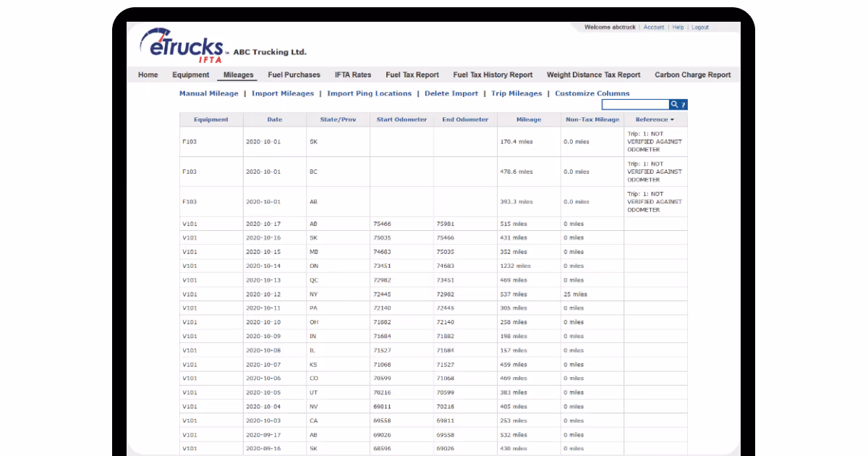Open the Fuel Tax History Report menu
Viewport: 868px width, 456px height.
pos(493,75)
